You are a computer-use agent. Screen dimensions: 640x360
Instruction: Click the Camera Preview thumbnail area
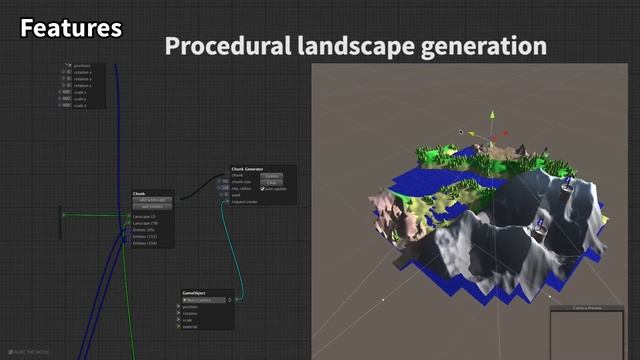(x=587, y=336)
